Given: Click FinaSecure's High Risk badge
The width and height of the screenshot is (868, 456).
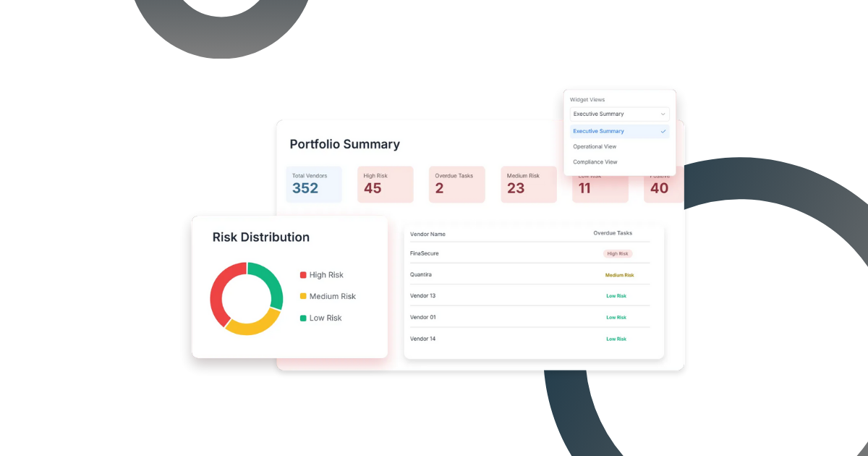Looking at the screenshot, I should point(618,253).
